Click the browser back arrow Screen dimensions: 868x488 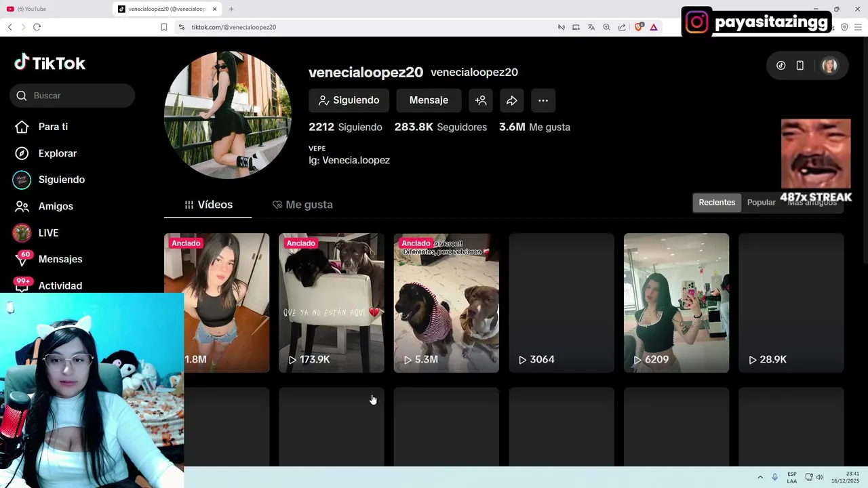[10, 27]
